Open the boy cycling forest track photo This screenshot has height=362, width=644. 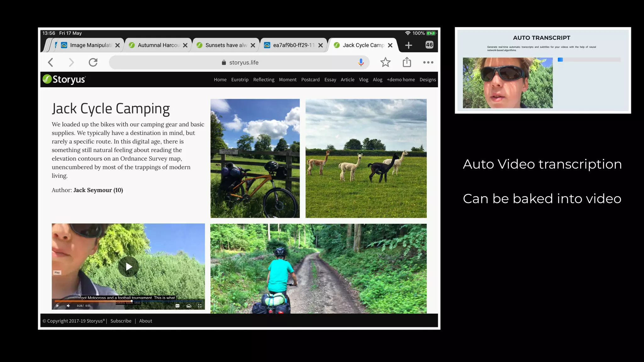tap(319, 269)
